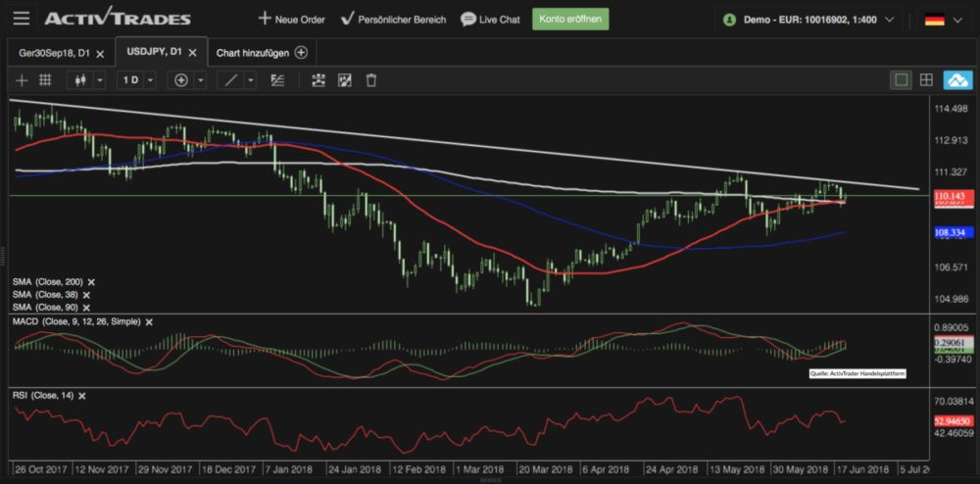Select the USDJPY, D1 tab
Image resolution: width=980 pixels, height=484 pixels.
[154, 53]
